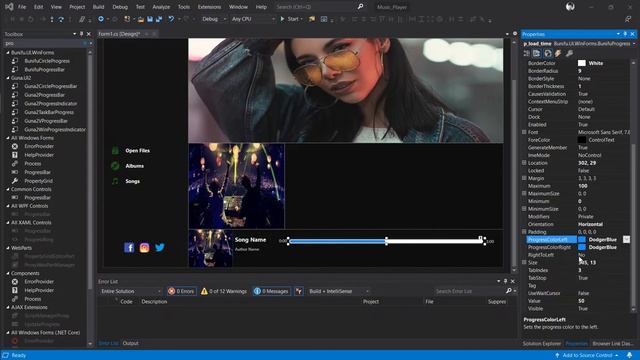Select the concert album thumbnail in designer
The width and height of the screenshot is (640, 360).
236,186
